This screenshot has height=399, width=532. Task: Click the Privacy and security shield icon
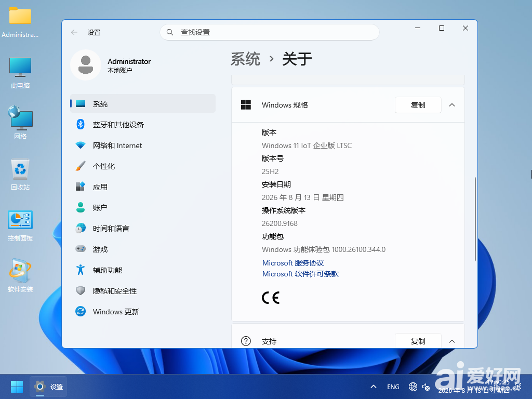(81, 291)
